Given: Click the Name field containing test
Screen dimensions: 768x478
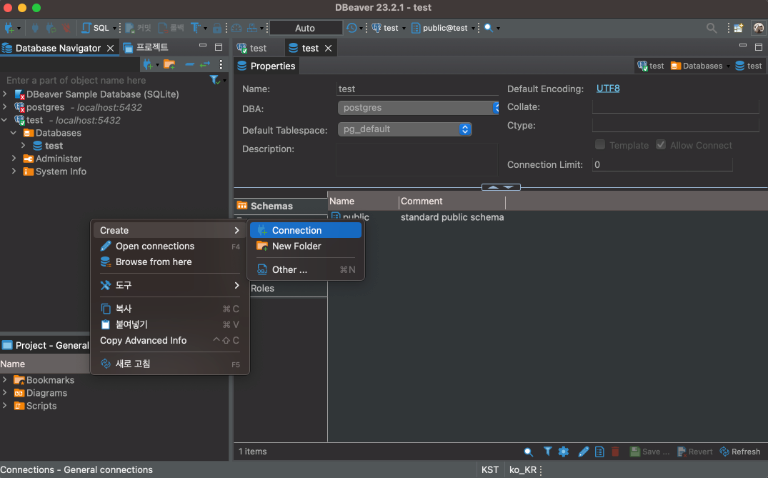Looking at the screenshot, I should 417,89.
